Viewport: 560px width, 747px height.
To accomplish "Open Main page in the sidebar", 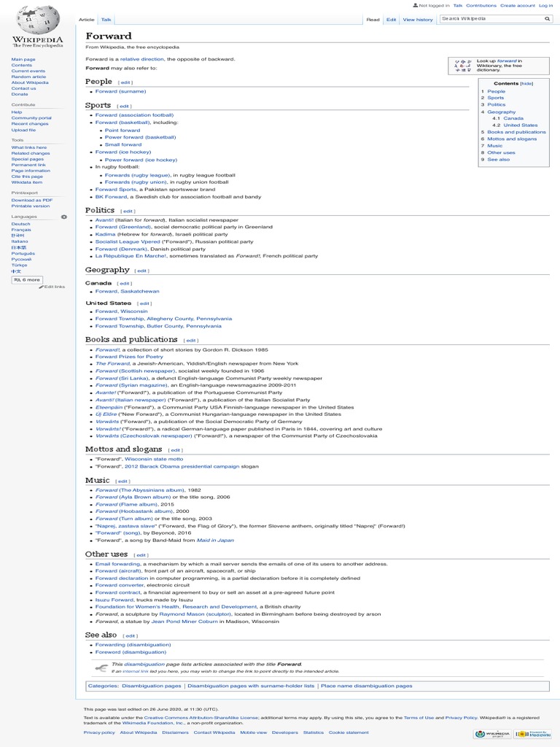I will 23,59.
